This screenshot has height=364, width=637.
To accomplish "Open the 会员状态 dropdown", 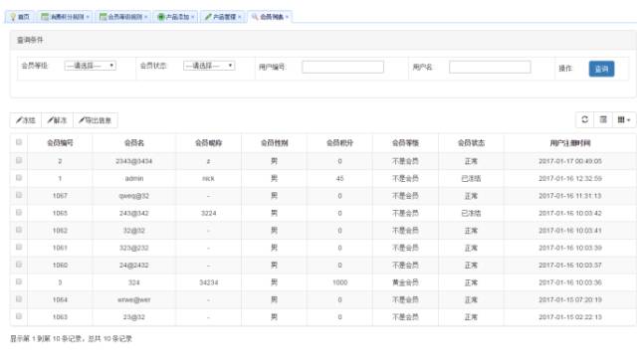I will (209, 66).
